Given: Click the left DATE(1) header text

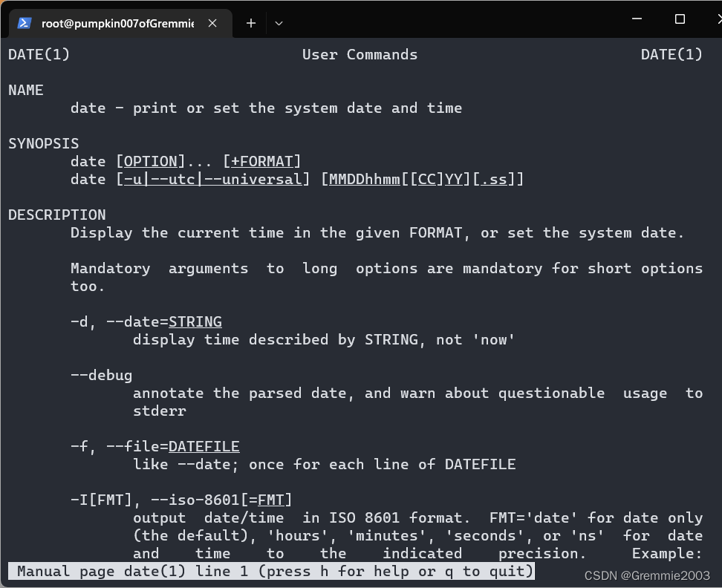Looking at the screenshot, I should pyautogui.click(x=39, y=55).
